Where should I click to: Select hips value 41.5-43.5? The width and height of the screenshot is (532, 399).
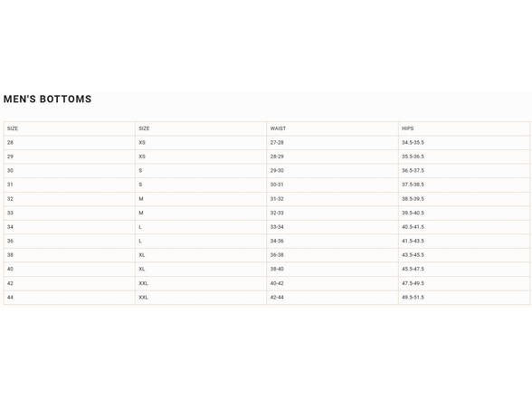coord(413,241)
